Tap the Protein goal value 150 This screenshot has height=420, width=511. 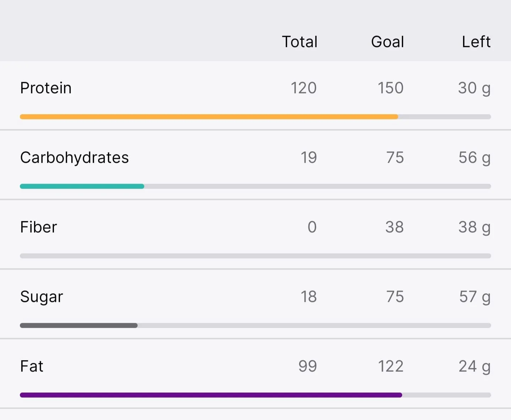(390, 88)
